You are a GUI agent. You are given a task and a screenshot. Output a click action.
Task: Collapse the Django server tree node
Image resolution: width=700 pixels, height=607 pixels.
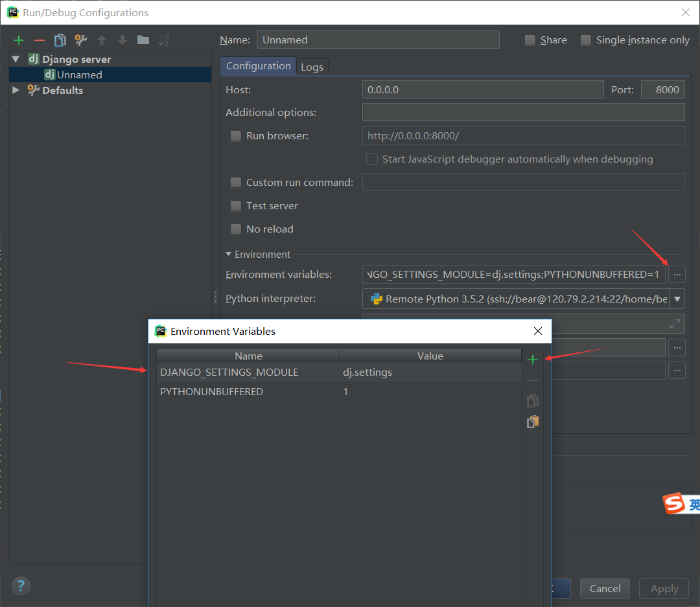[16, 59]
